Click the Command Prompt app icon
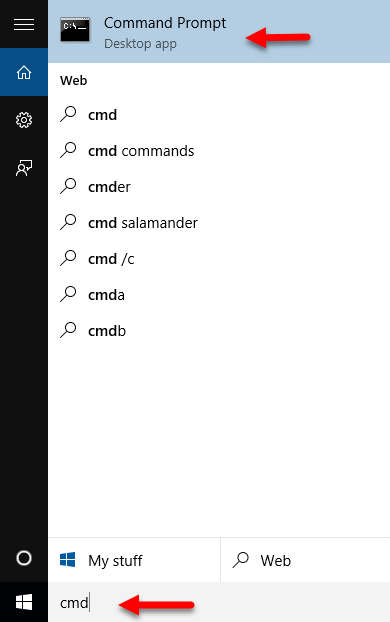This screenshot has height=622, width=390. point(75,30)
